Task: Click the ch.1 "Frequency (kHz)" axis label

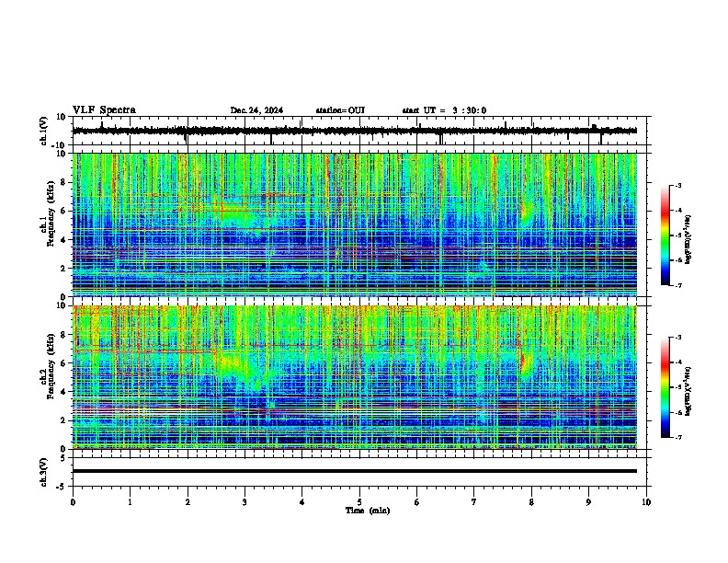Action: click(51, 214)
